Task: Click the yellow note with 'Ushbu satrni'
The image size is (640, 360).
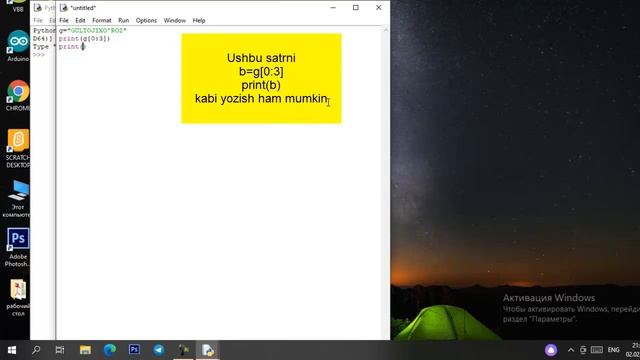Action: [x=261, y=78]
